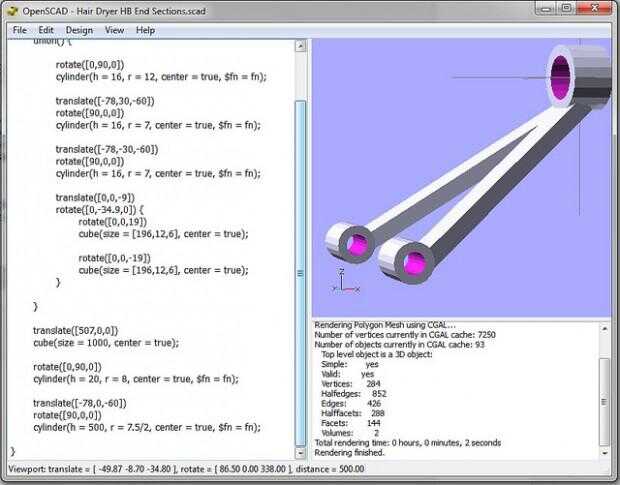Click the line 'rotate([0,-34.9,0]) {'

(100, 209)
